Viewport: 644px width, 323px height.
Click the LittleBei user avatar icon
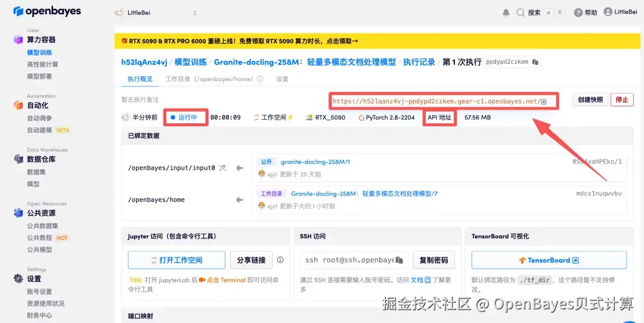(x=608, y=12)
